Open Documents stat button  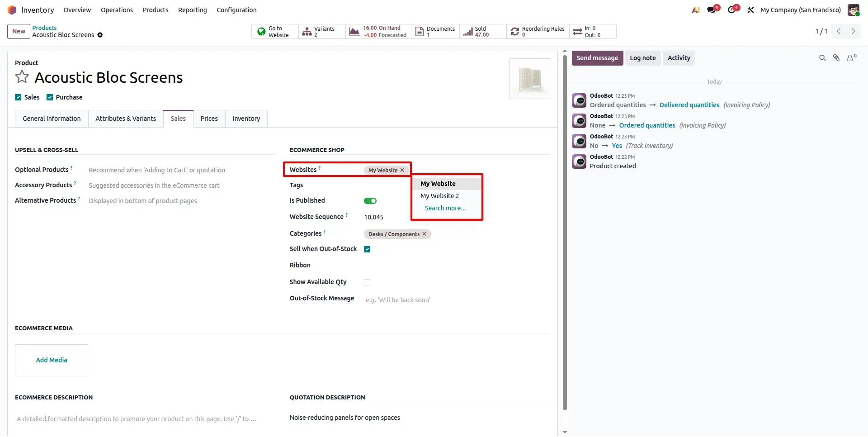[x=435, y=32]
